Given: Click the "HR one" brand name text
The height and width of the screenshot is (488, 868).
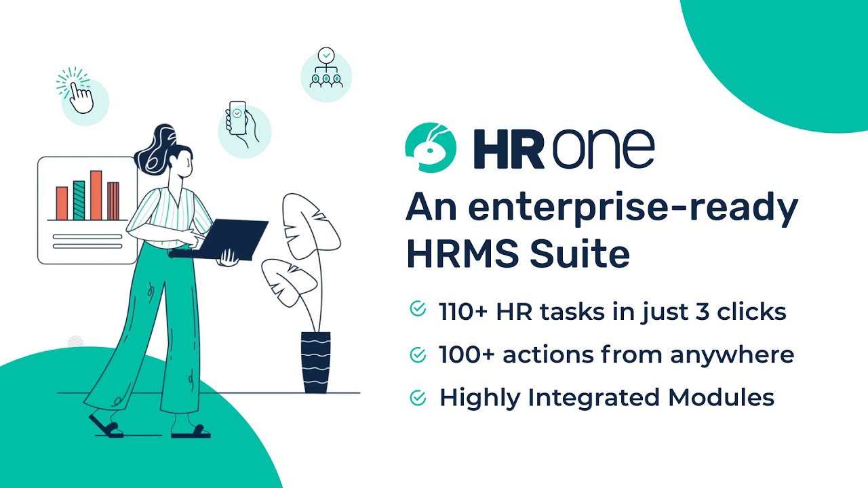Looking at the screenshot, I should (x=564, y=148).
